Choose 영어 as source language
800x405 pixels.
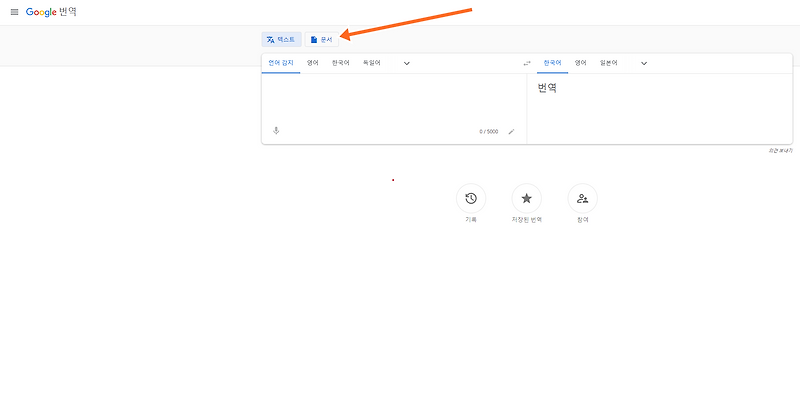coord(313,63)
